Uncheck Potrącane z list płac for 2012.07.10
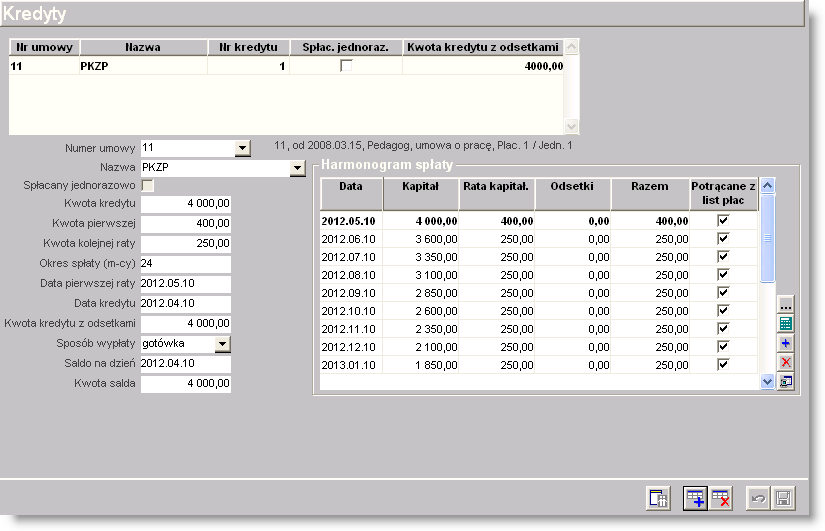Screen dimensions: 825x531 tap(723, 256)
